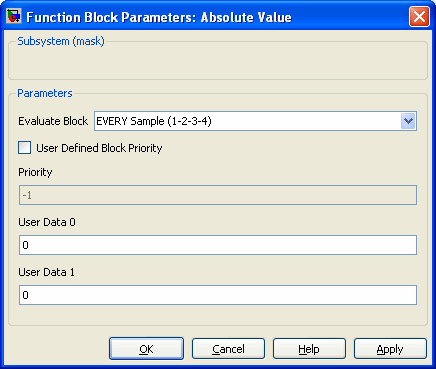436x369 pixels.
Task: Enable User Defined Block Priority checkbox
Action: pos(24,148)
